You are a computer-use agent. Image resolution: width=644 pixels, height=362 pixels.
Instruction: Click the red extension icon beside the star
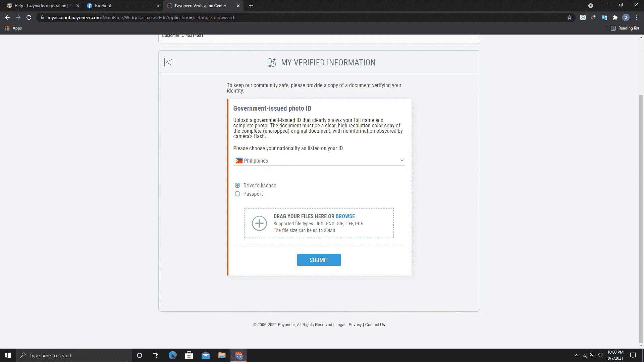point(583,17)
